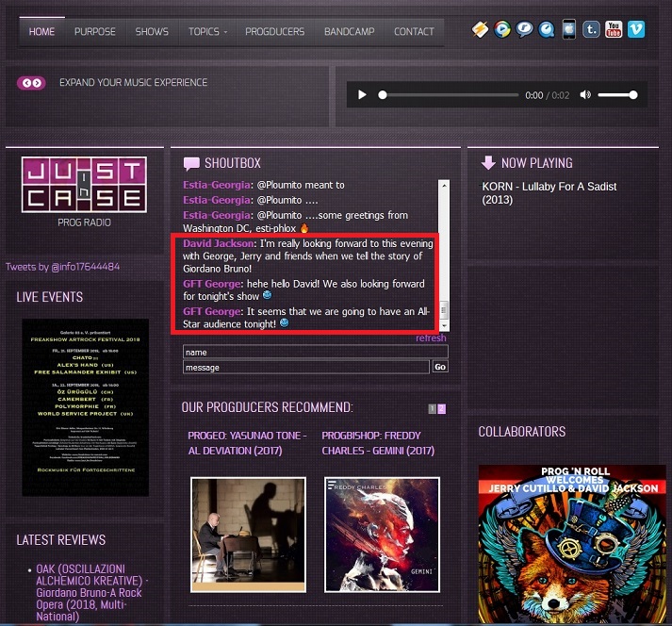Click the LATEST REVIEWS heading
Screen dimensions: 672x626
click(61, 540)
